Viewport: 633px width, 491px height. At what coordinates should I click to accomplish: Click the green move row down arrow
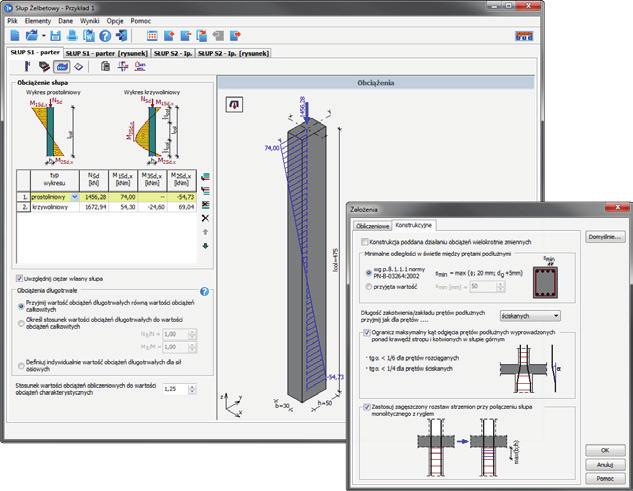point(205,246)
